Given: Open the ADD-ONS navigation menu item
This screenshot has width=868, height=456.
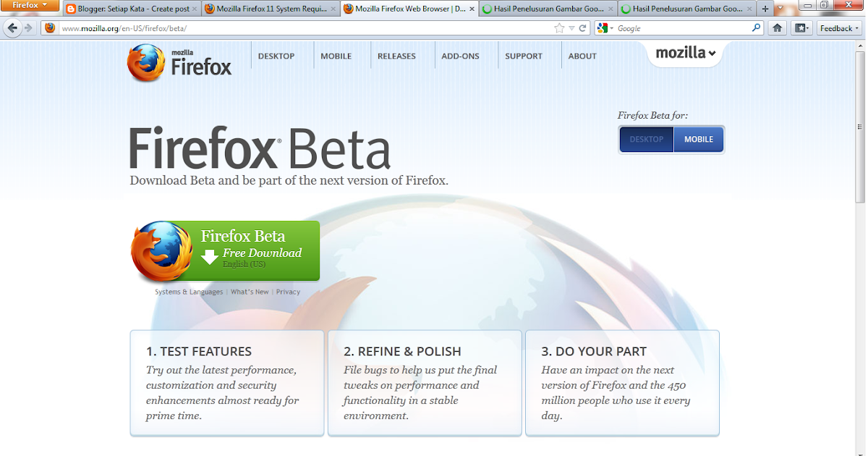Looking at the screenshot, I should pos(460,56).
